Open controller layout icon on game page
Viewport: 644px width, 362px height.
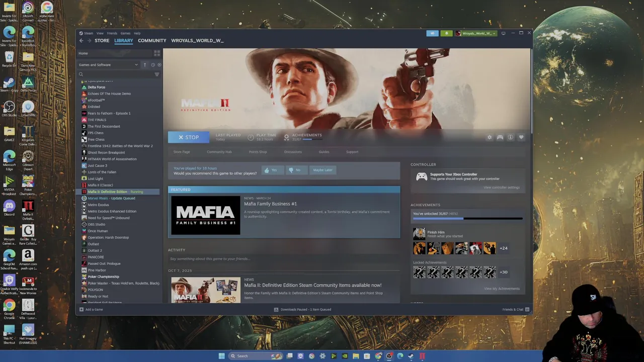click(x=500, y=137)
